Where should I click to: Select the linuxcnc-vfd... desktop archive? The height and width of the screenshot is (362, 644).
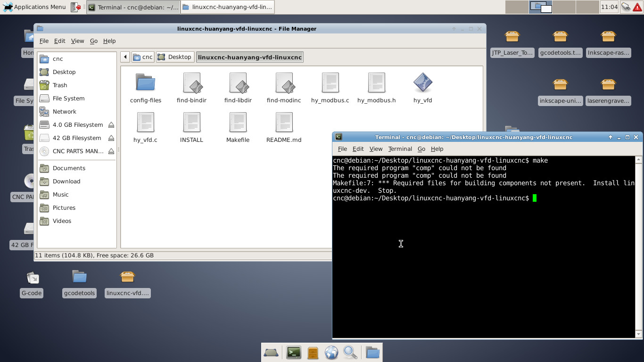point(127,284)
